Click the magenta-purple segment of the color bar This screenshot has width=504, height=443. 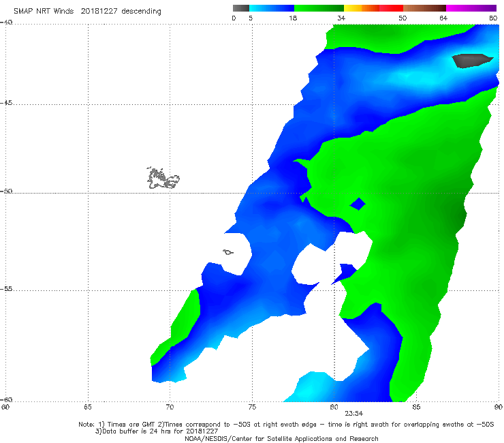coord(471,8)
